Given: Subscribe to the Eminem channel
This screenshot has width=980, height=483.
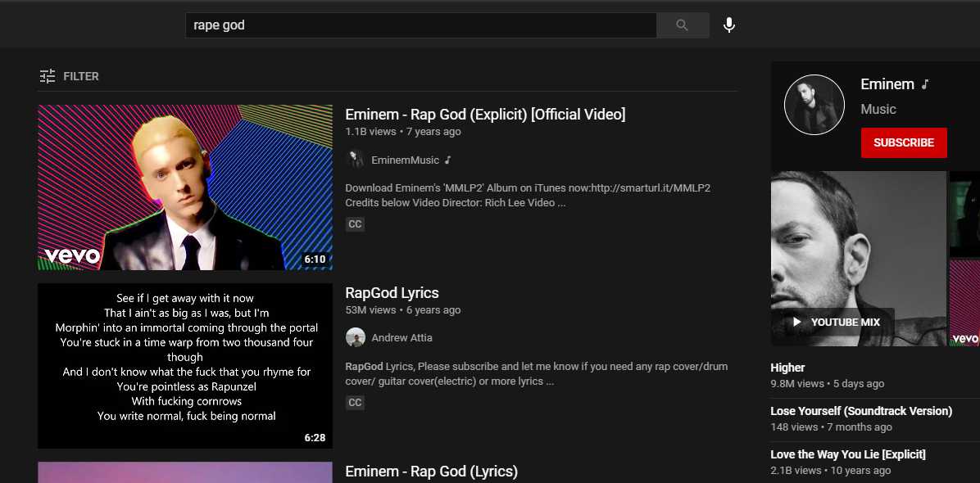Looking at the screenshot, I should click(x=903, y=142).
